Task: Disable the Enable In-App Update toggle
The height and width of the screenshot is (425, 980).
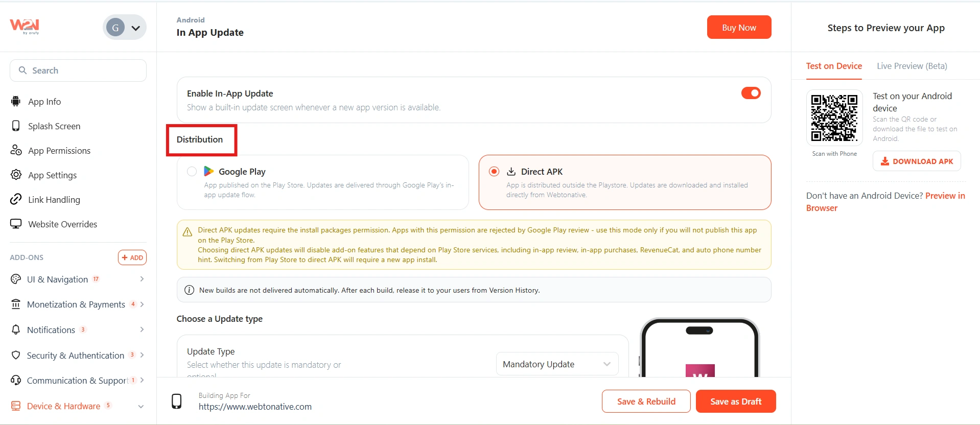Action: 751,93
